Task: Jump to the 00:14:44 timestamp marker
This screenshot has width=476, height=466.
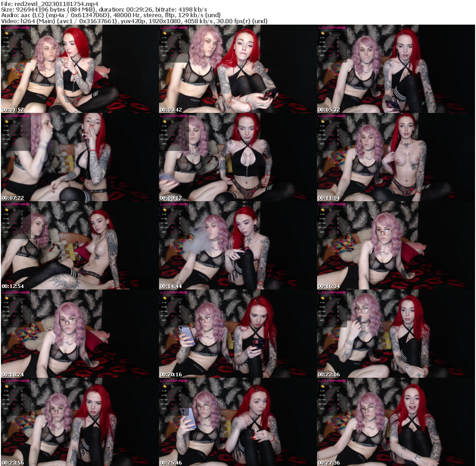Action: point(170,286)
